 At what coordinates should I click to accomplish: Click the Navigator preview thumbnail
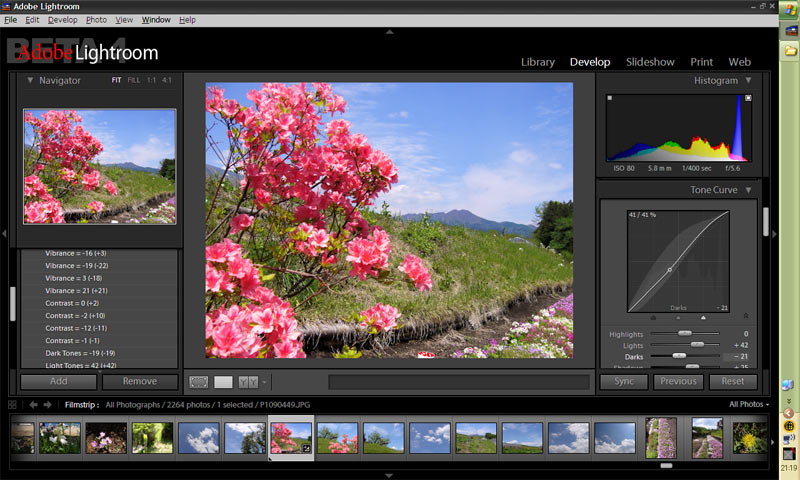click(x=99, y=166)
